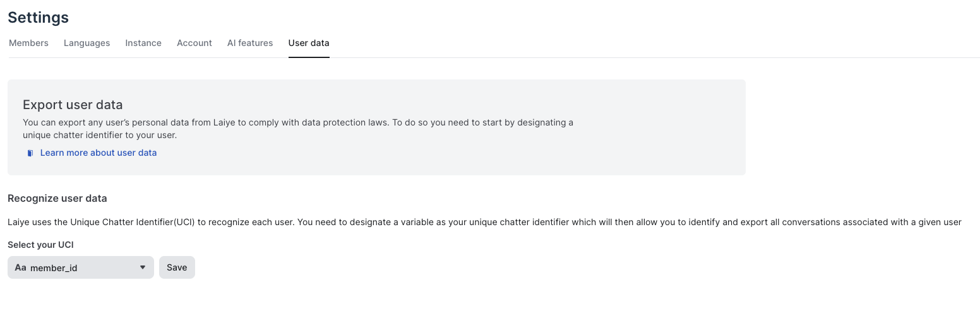
Task: Click the Export user data heading
Action: coord(73,105)
